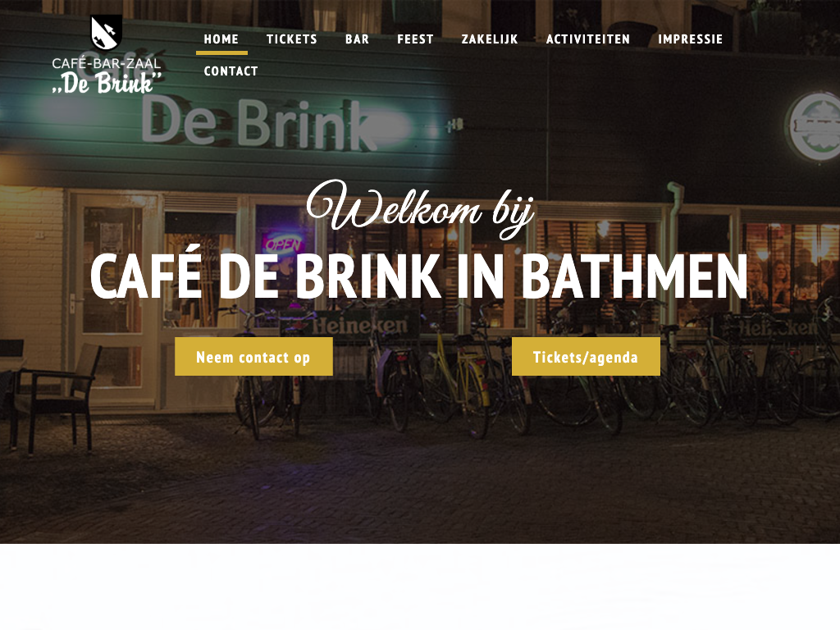This screenshot has width=840, height=630.
Task: Click the white content area below hero
Action: click(x=420, y=587)
